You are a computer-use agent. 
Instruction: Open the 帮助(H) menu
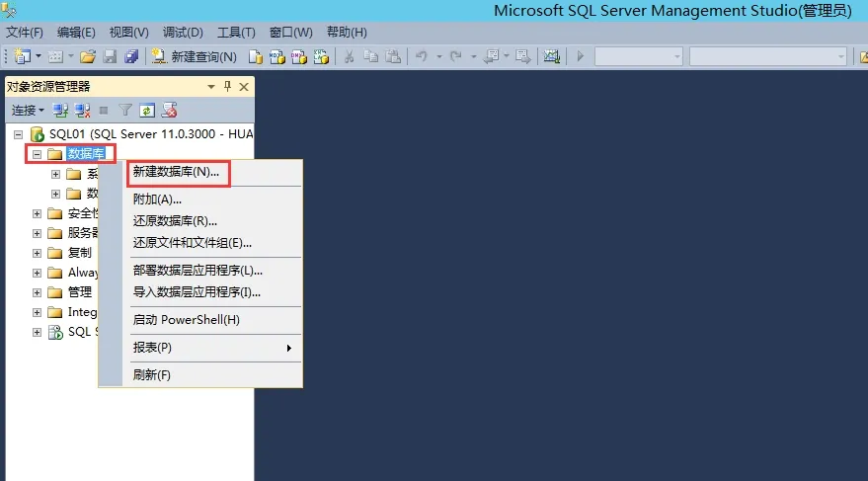click(347, 33)
